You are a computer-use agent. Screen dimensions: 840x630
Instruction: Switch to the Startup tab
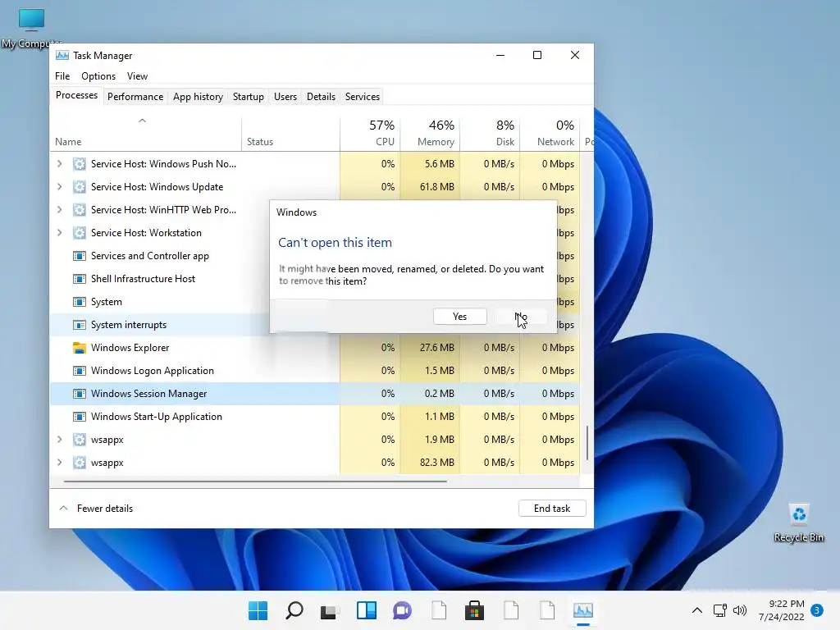[248, 97]
